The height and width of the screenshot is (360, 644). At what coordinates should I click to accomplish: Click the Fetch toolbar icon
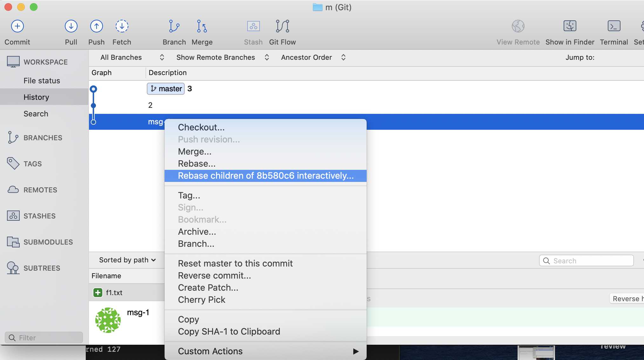[x=122, y=26]
